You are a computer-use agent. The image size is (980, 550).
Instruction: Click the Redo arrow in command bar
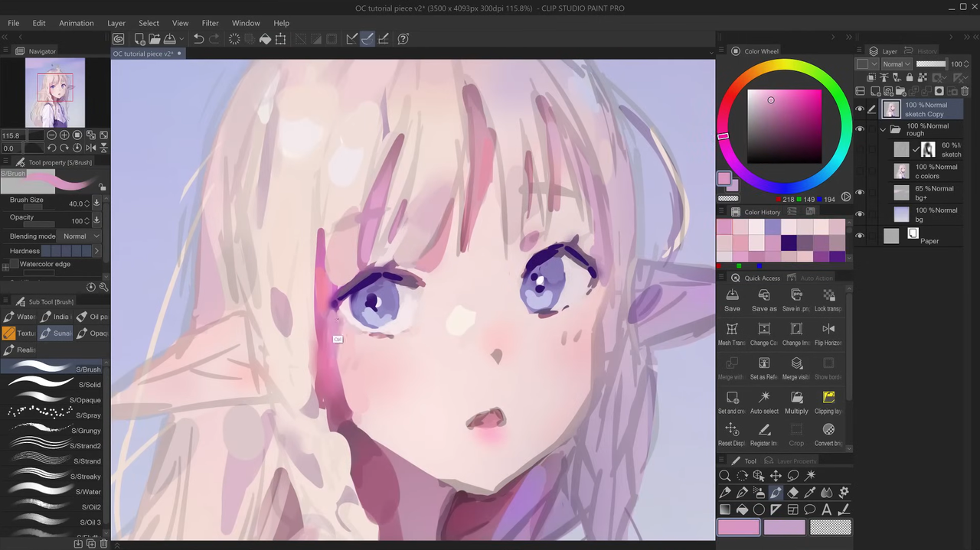point(214,38)
